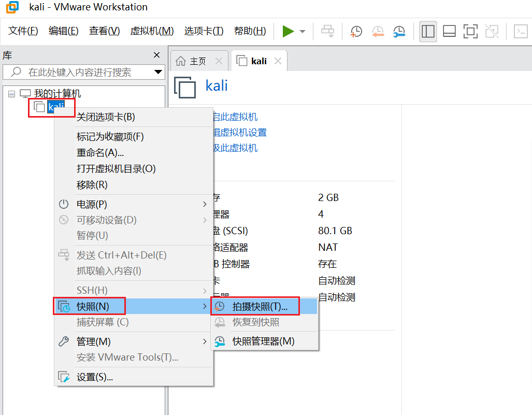Screen dimensions: 532x415
Task: Select 移除(R) from context menu
Action: (92, 185)
